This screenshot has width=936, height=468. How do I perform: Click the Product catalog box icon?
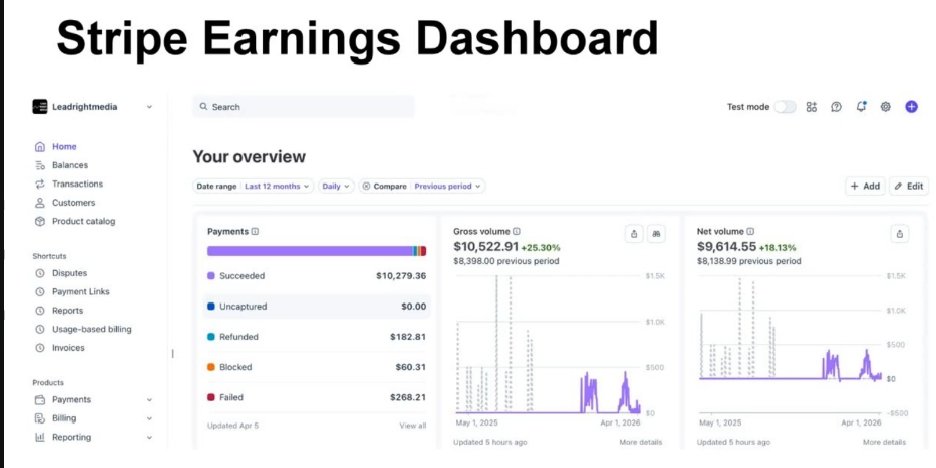tap(40, 221)
